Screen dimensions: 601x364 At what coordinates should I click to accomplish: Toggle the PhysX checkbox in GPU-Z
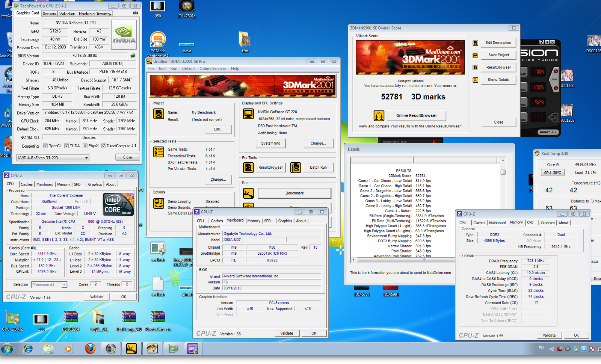pos(85,146)
